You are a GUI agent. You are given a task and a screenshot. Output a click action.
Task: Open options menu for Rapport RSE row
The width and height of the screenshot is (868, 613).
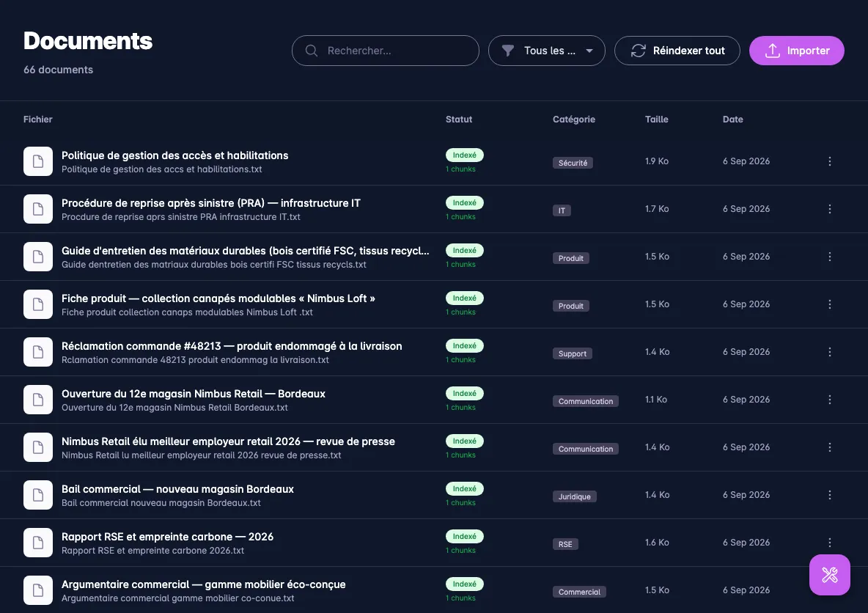coord(829,542)
